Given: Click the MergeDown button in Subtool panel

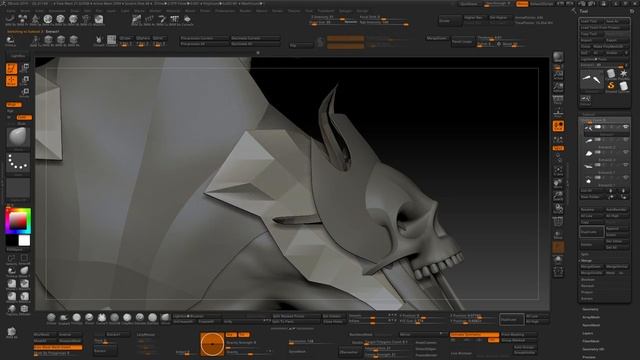Looking at the screenshot, I should (591, 267).
